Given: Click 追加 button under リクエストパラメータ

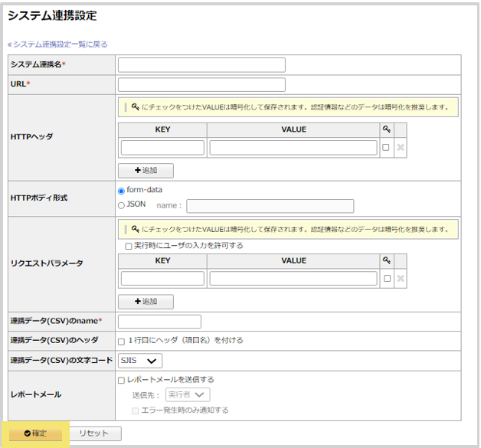Looking at the screenshot, I should click(x=146, y=302).
